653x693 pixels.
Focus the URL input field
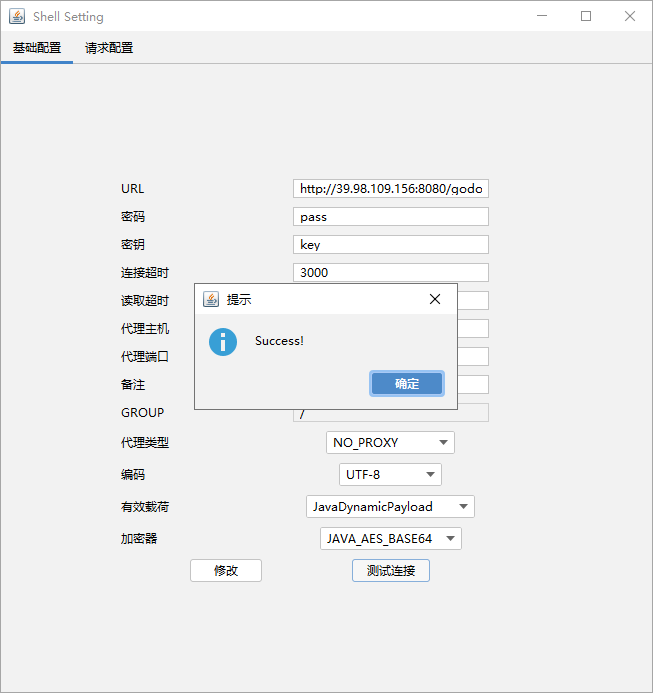(x=391, y=189)
